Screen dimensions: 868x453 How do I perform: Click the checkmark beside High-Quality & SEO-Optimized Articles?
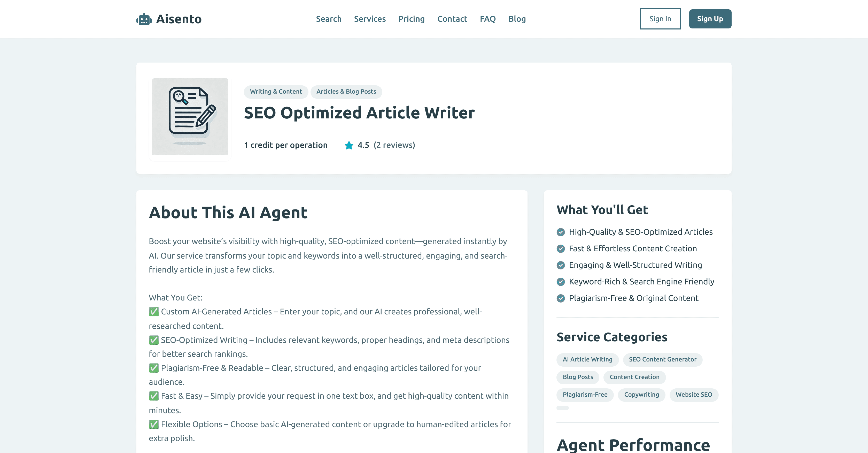561,232
